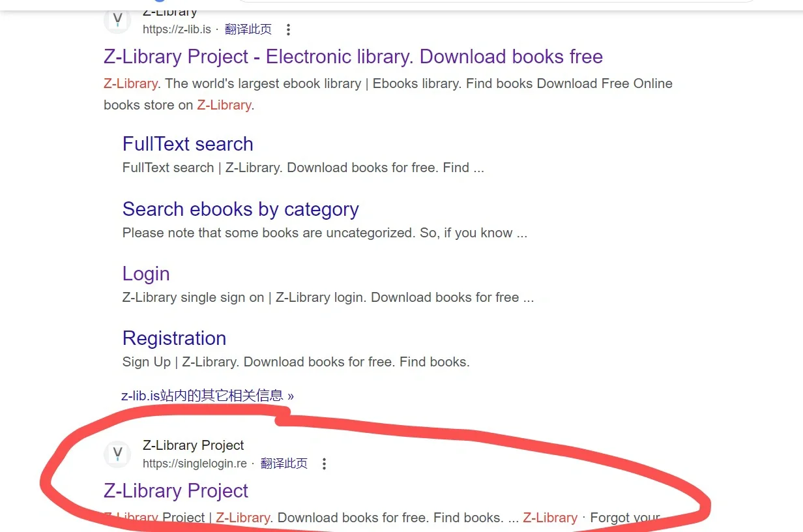Click snippet 'Please note that some books are uncategorized'
Screen dimensions: 803x532
click(x=269, y=233)
